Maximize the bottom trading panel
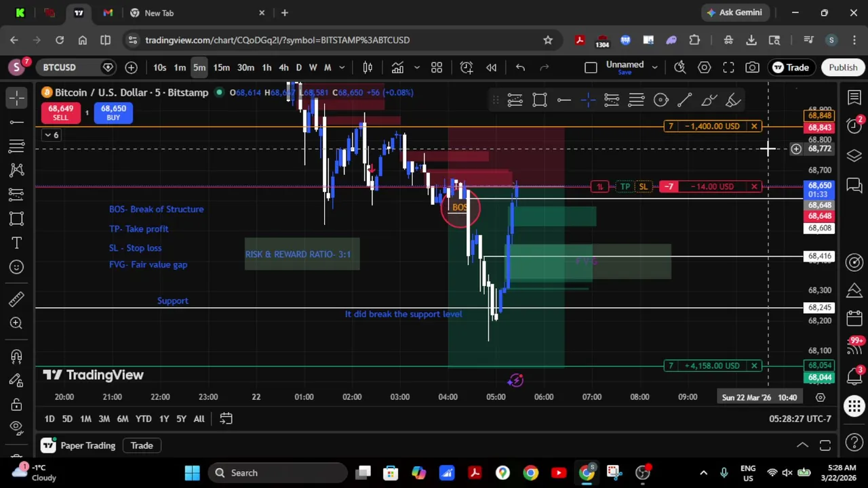 tap(825, 445)
